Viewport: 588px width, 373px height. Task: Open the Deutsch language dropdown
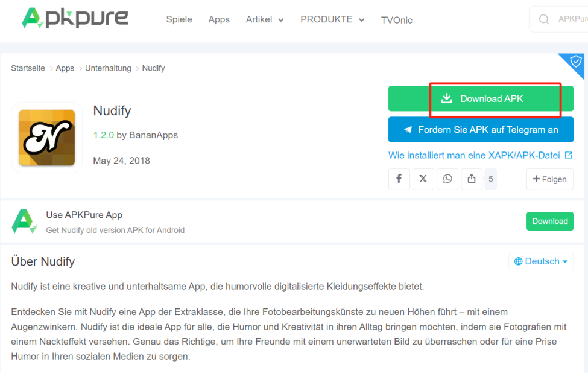point(541,261)
